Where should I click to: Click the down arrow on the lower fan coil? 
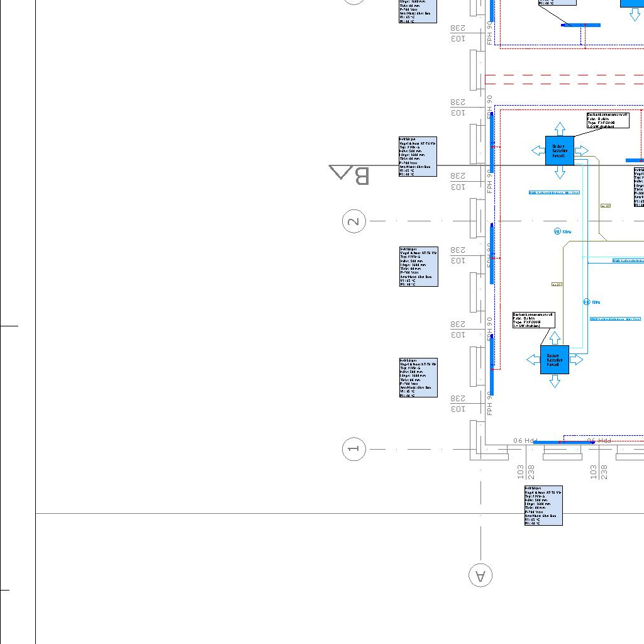coord(555,381)
